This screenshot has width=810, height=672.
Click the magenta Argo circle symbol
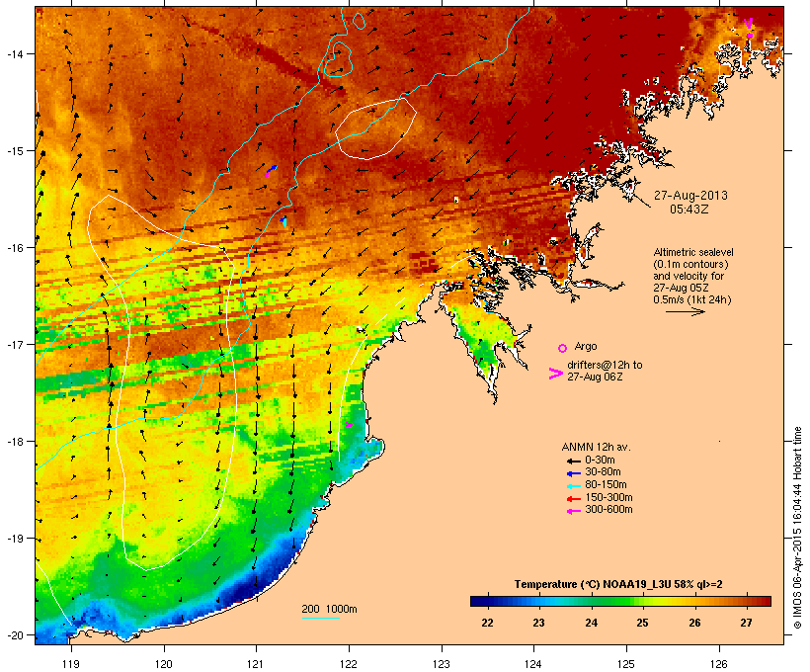(563, 348)
